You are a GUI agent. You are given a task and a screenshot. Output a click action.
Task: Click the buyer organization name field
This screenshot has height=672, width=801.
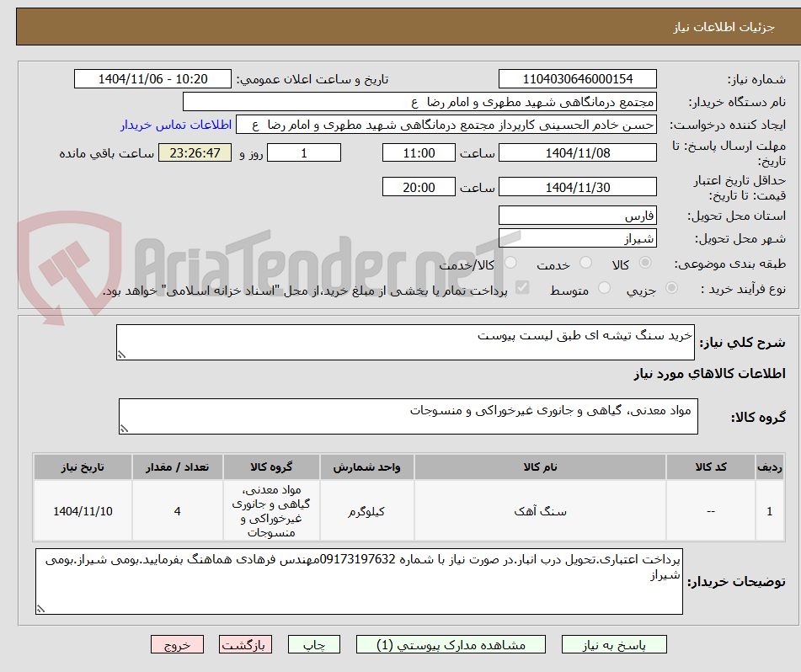click(x=419, y=102)
